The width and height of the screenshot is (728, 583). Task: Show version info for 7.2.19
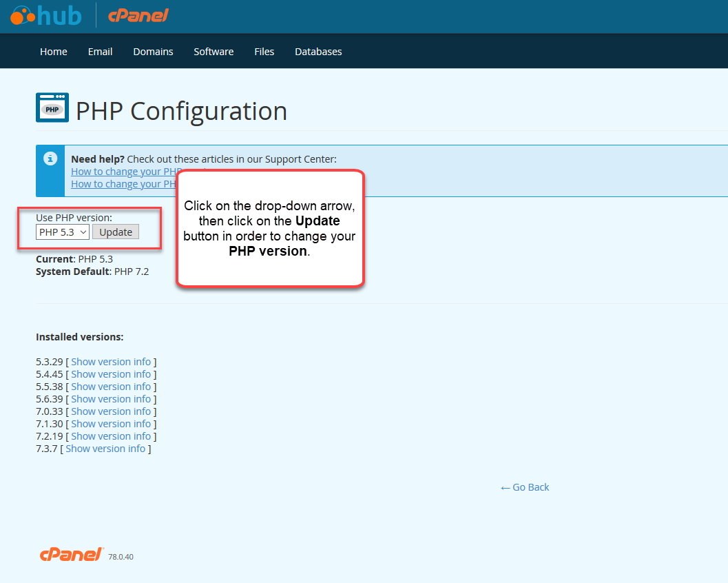(x=111, y=436)
